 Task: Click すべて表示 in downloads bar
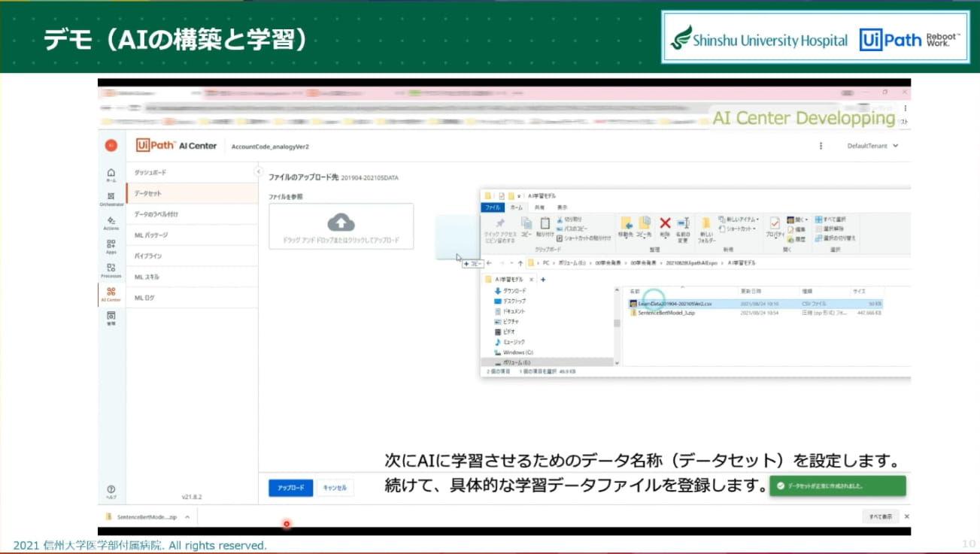tap(881, 516)
